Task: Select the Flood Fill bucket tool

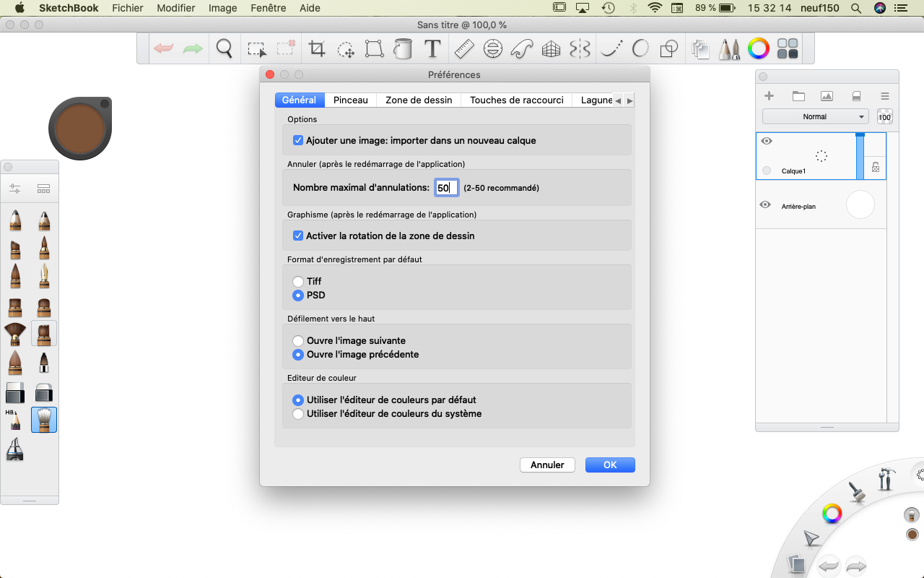Action: 403,49
